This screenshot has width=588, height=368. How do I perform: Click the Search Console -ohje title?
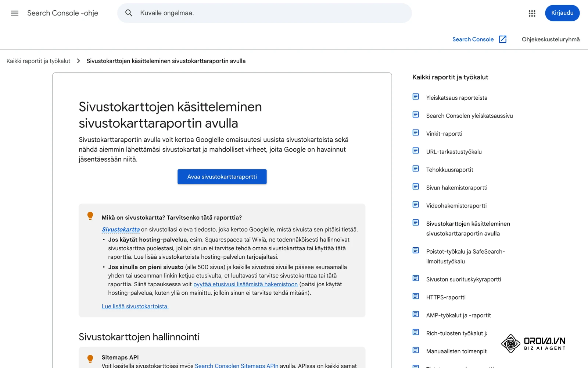pyautogui.click(x=63, y=13)
